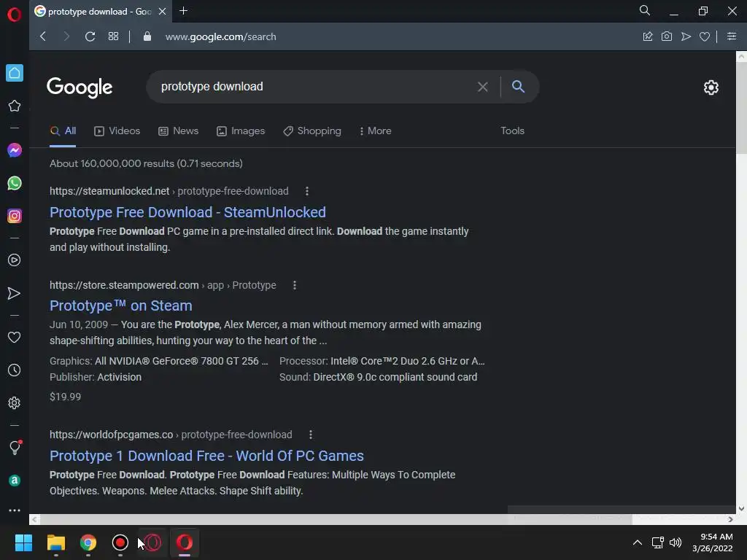747x560 pixels.
Task: Open the Windows Start menu
Action: 23,542
